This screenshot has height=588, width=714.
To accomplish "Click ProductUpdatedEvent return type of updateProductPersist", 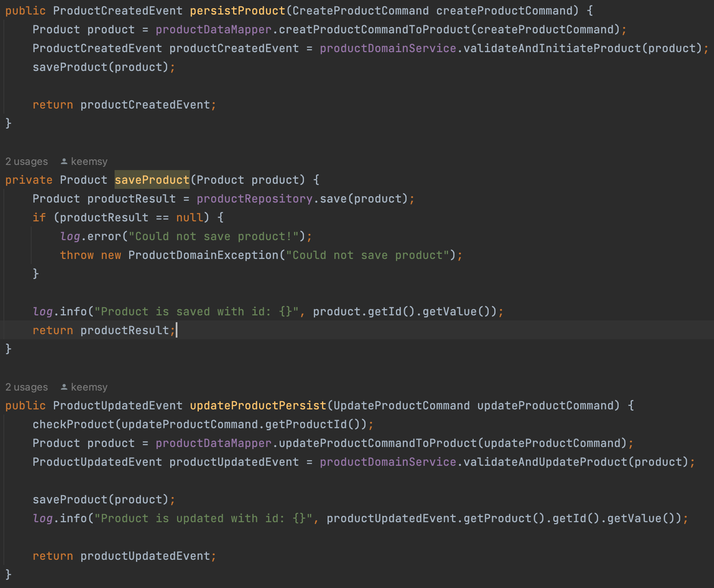I will [x=118, y=406].
